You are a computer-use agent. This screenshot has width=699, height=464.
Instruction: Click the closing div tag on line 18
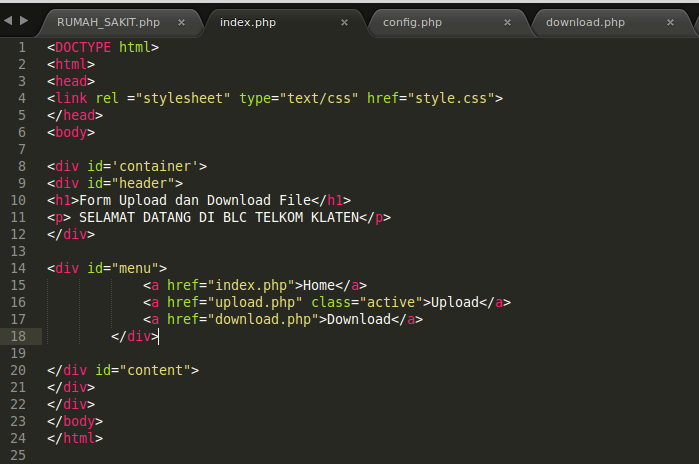pyautogui.click(x=135, y=336)
